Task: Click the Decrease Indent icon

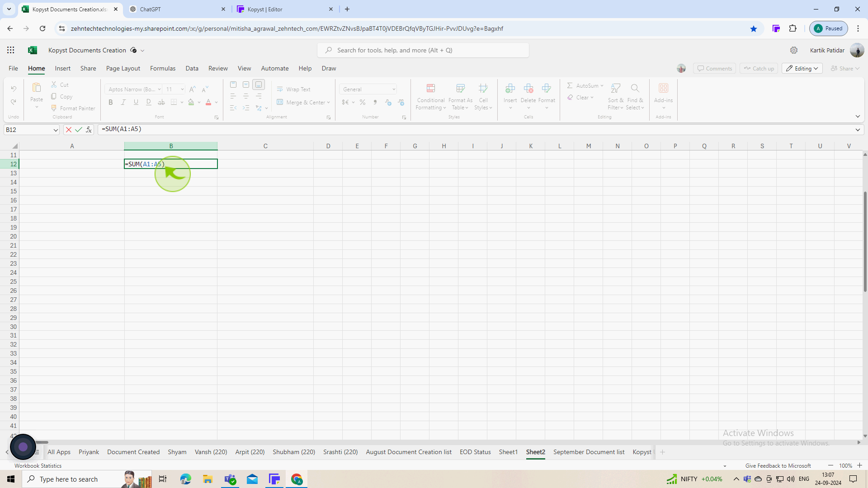Action: (x=233, y=108)
